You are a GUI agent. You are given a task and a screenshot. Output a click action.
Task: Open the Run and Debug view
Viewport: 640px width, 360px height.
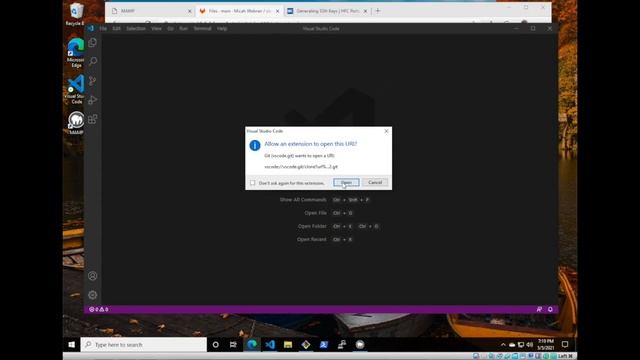coord(93,100)
